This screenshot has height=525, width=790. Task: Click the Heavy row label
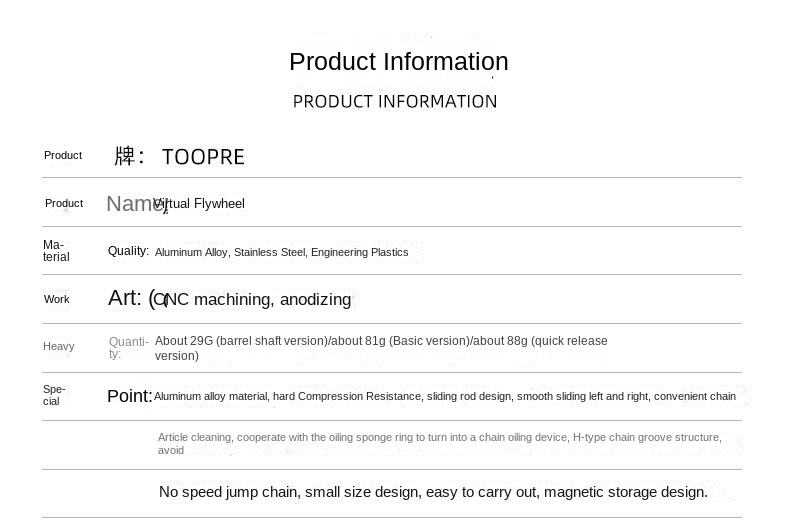point(58,347)
